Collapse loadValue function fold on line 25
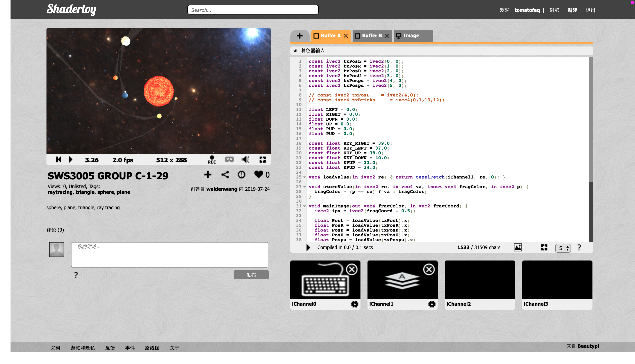Image resolution: width=635 pixels, height=364 pixels. [x=305, y=177]
